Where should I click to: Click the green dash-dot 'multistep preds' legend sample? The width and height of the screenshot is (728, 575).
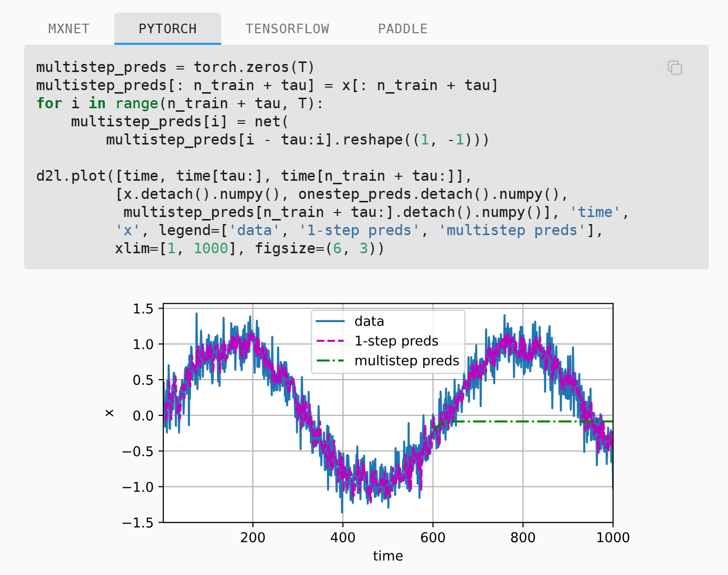330,361
